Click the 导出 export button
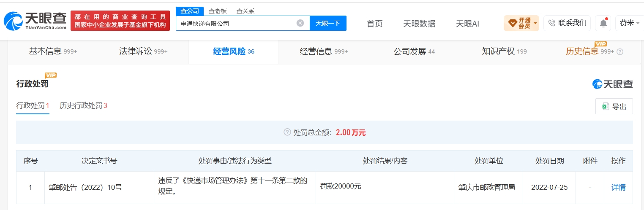Viewport: 644px width, 210px height. pos(614,107)
